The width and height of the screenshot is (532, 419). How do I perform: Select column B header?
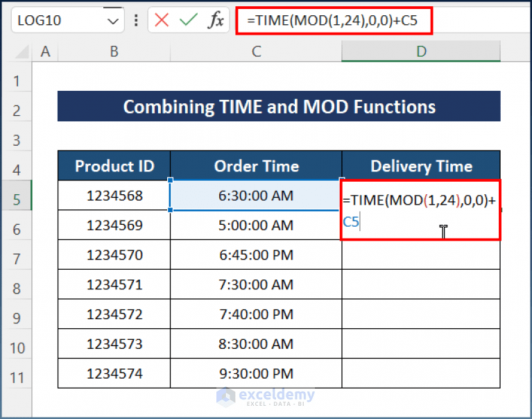[x=114, y=51]
